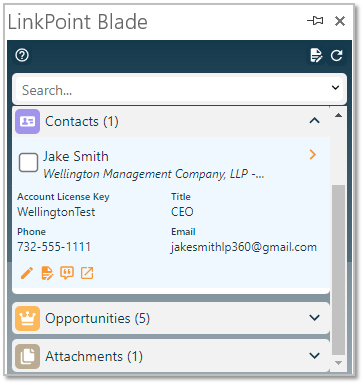Click the orange note icon under contact

click(47, 273)
